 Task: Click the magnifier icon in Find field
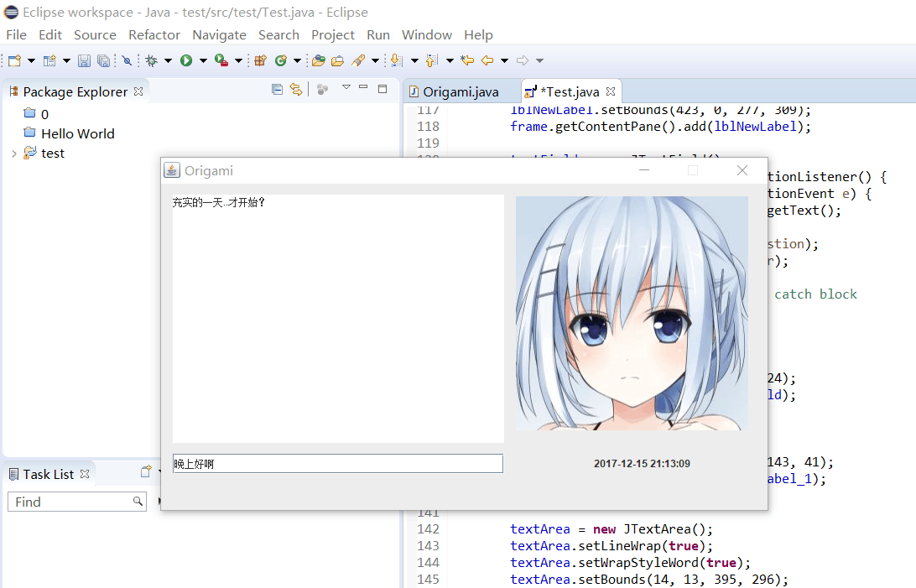138,501
